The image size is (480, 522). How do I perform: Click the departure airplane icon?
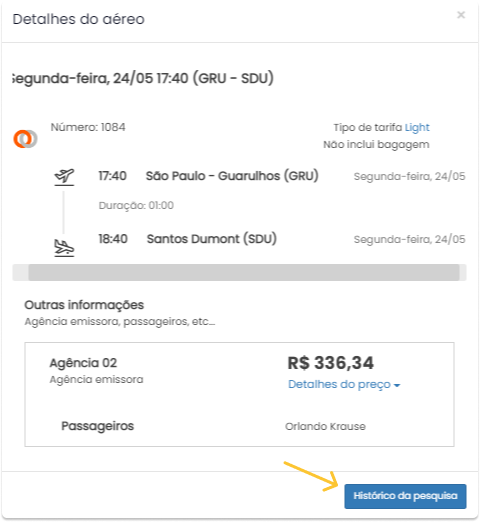(x=64, y=177)
